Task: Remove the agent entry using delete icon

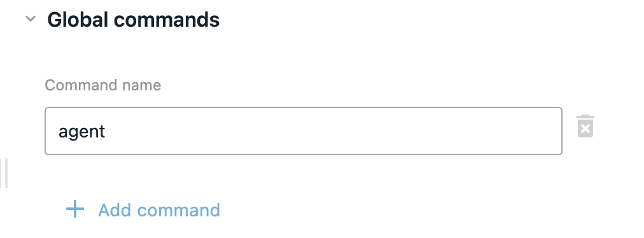Action: click(x=585, y=126)
